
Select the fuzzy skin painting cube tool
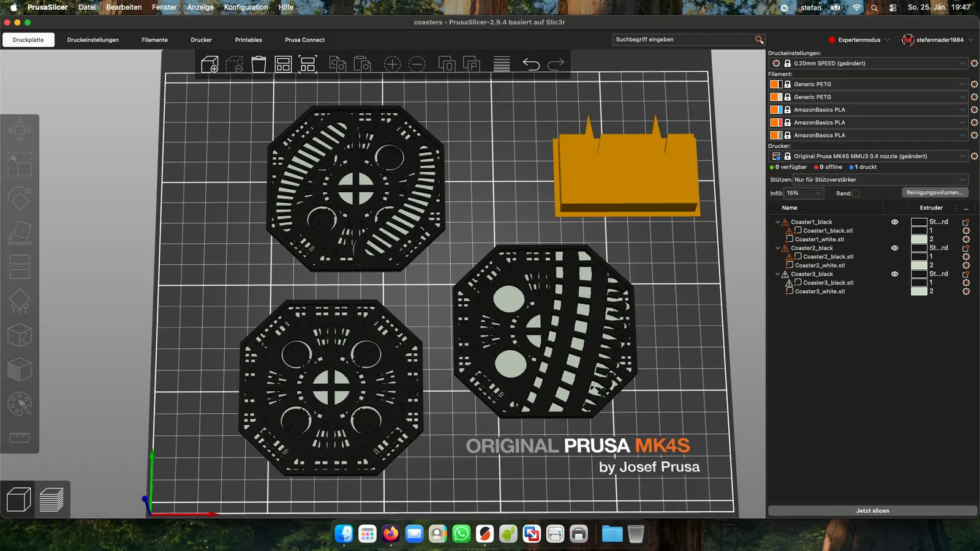click(x=20, y=370)
